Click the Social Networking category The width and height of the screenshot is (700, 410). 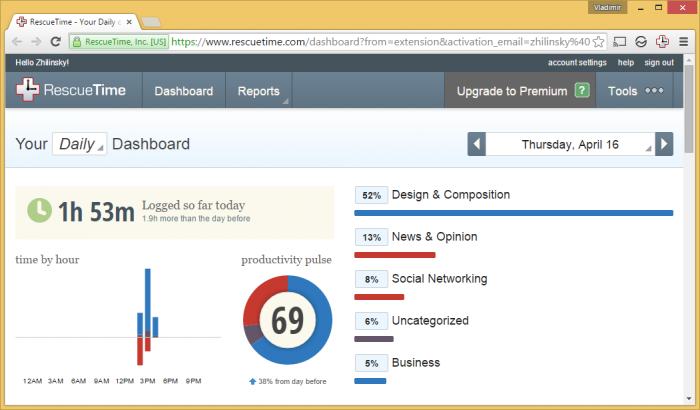439,279
